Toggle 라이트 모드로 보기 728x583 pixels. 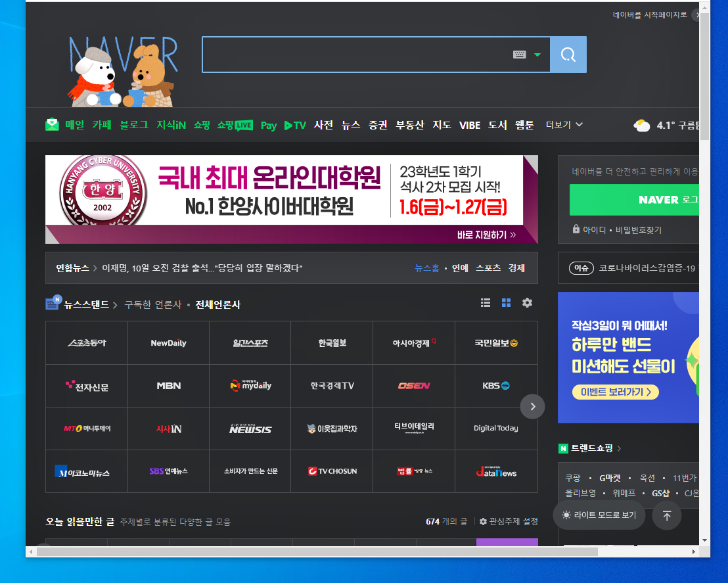pyautogui.click(x=599, y=515)
